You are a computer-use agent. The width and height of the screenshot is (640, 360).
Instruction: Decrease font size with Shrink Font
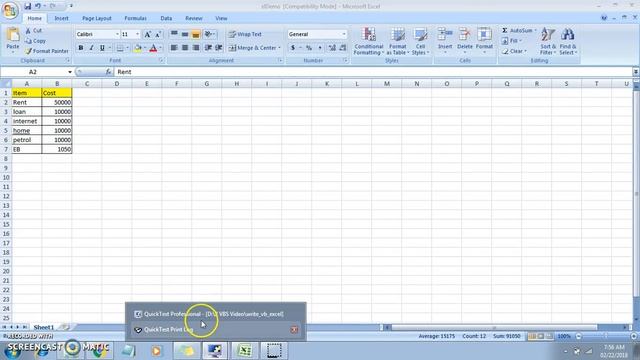158,34
